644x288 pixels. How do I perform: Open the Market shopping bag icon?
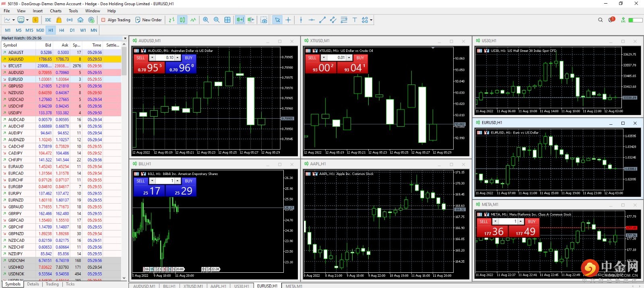click(59, 20)
